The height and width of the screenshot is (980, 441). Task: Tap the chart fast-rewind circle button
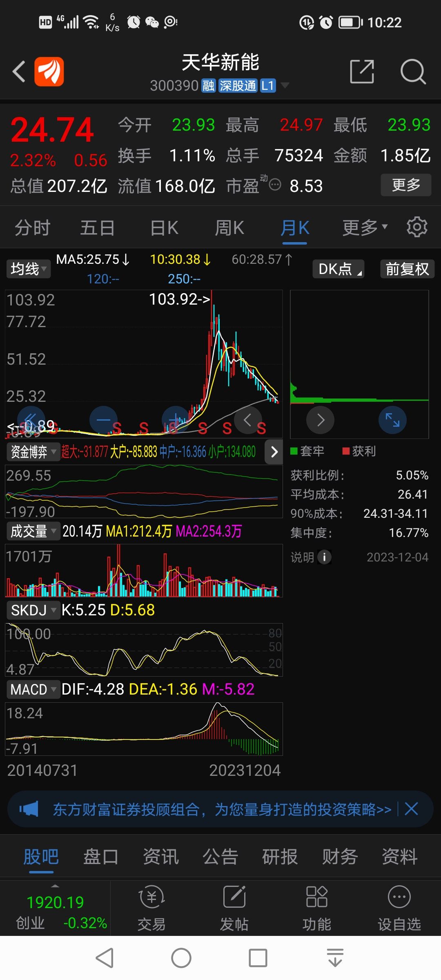pyautogui.click(x=31, y=419)
